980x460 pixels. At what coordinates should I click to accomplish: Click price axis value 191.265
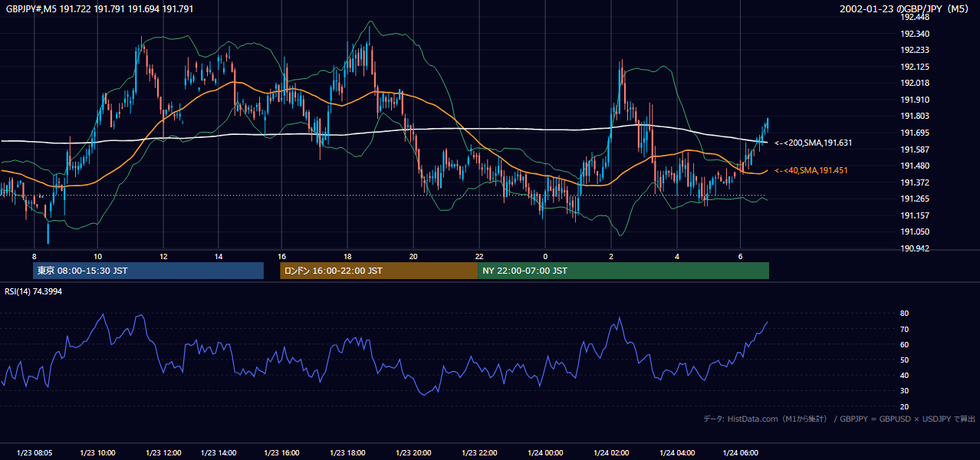(915, 199)
